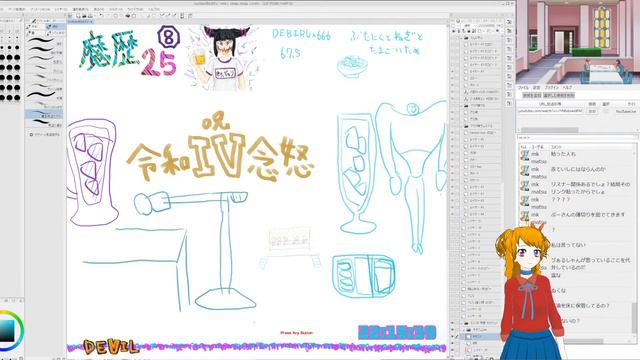
Task: Tick the checkbox in the connection row
Action: point(606,111)
